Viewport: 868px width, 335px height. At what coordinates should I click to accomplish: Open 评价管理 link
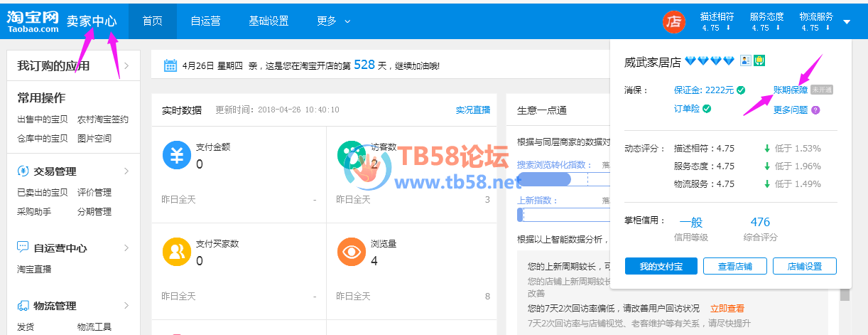click(94, 193)
